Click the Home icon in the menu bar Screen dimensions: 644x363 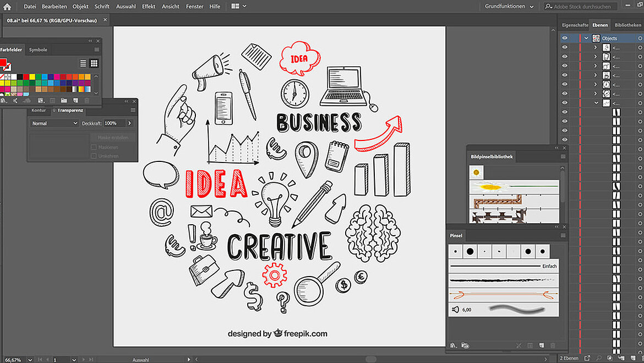tap(7, 7)
